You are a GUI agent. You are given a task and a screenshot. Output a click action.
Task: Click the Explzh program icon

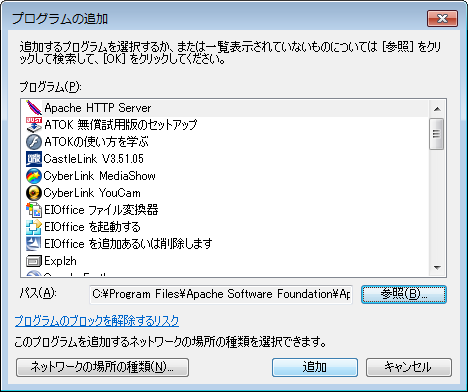pos(34,261)
